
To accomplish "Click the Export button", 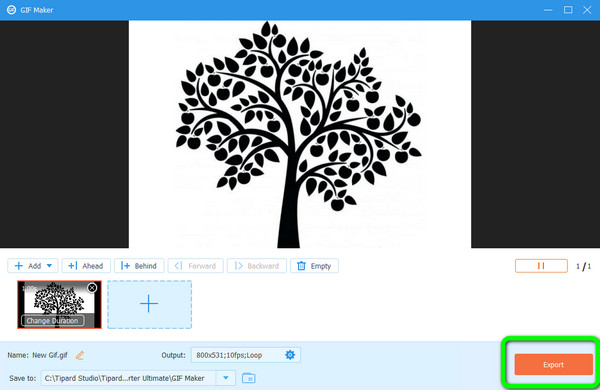I will [553, 364].
